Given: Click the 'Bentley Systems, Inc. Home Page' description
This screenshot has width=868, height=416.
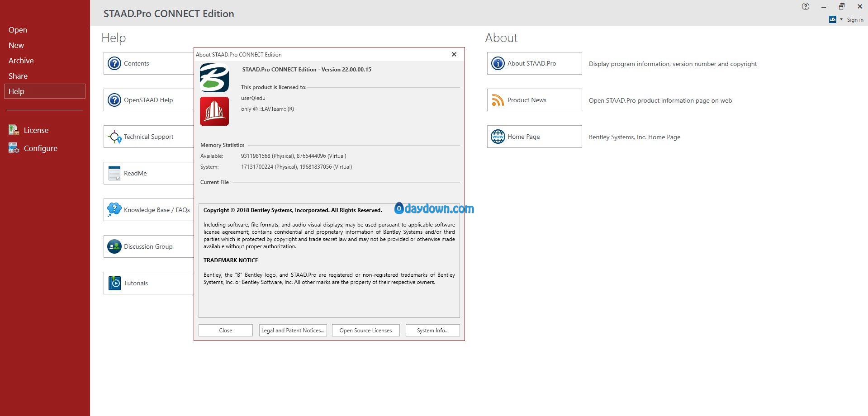Looking at the screenshot, I should tap(635, 137).
